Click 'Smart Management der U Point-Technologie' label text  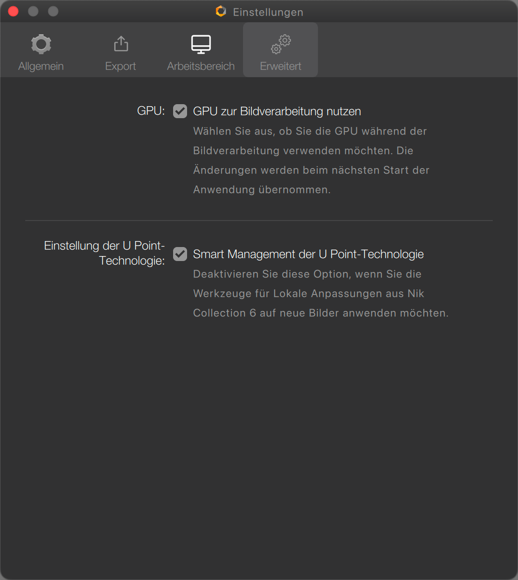[309, 254]
